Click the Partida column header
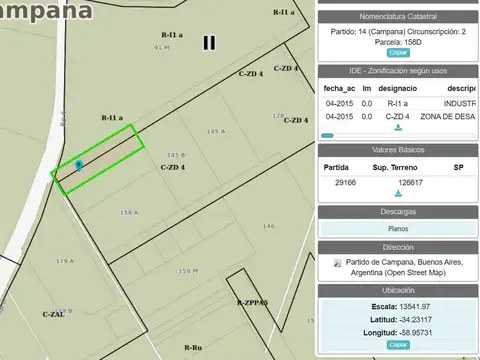Screen dimensions: 480x360 [x=336, y=167]
